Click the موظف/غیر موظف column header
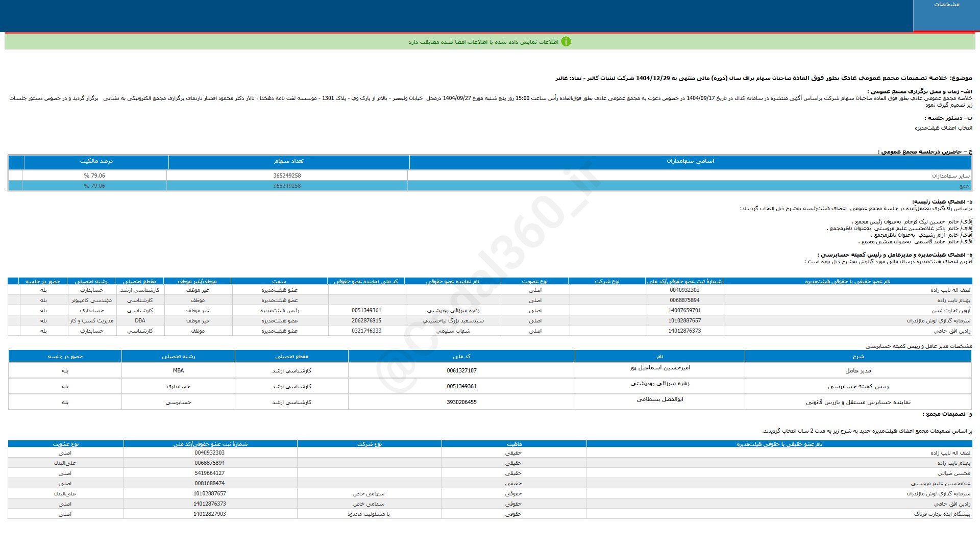Screen dimensions: 980x551 pos(197,281)
